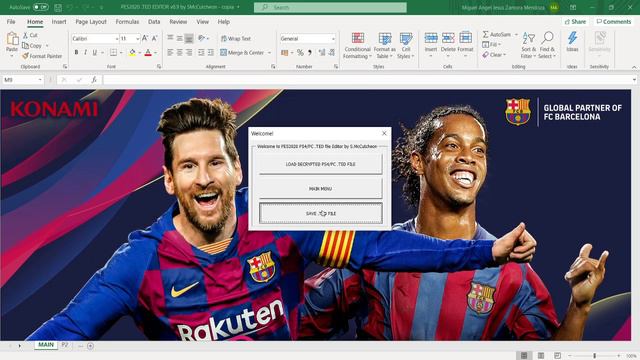Image resolution: width=640 pixels, height=360 pixels.
Task: Switch to the Data tab
Action: [x=154, y=22]
